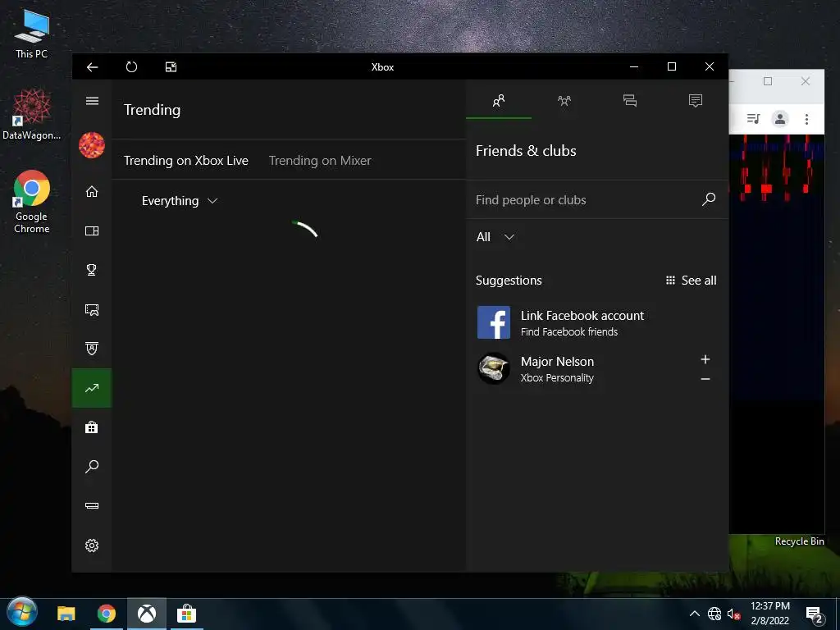Select the Google Chrome desktop shortcut
The height and width of the screenshot is (630, 840).
coord(32,203)
